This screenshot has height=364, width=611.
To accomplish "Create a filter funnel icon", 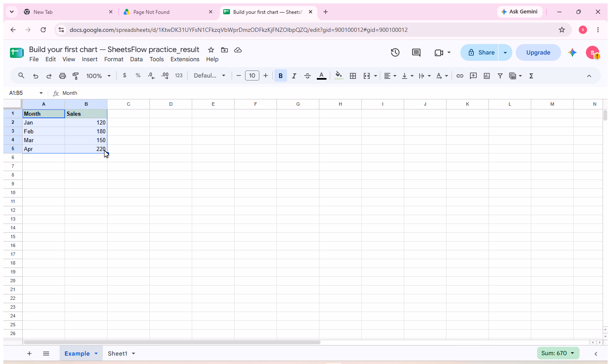I will pos(500,76).
